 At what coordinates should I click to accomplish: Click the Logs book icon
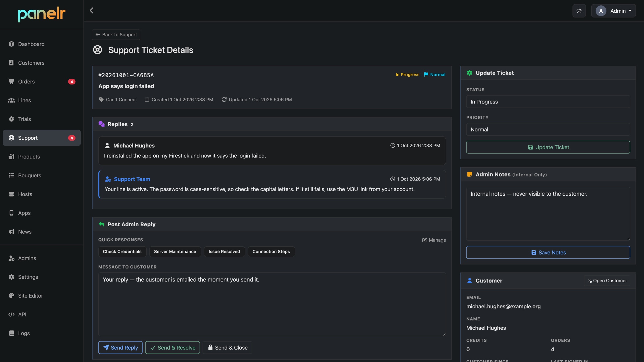(11, 333)
